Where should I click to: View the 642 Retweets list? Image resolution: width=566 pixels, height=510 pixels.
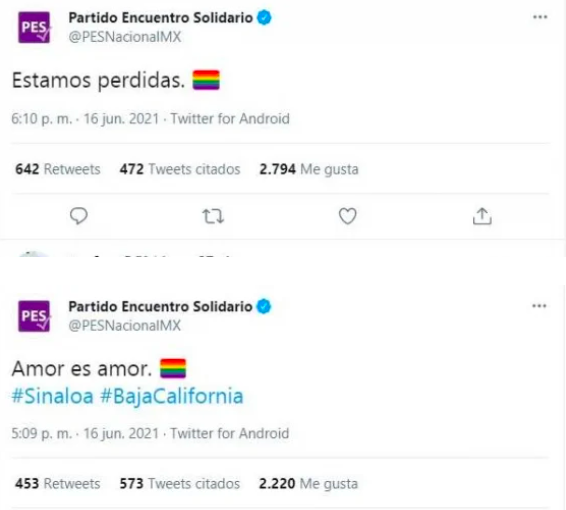(58, 169)
